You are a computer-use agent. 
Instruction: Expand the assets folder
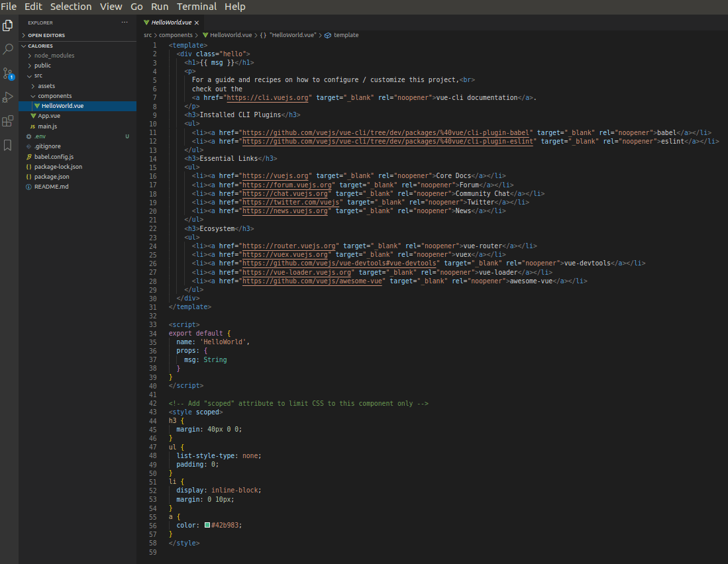33,86
